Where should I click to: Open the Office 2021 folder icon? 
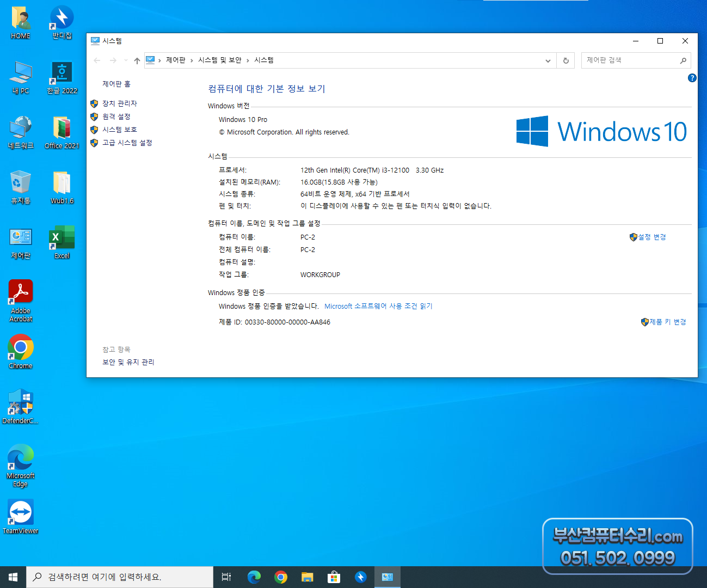pos(62,133)
